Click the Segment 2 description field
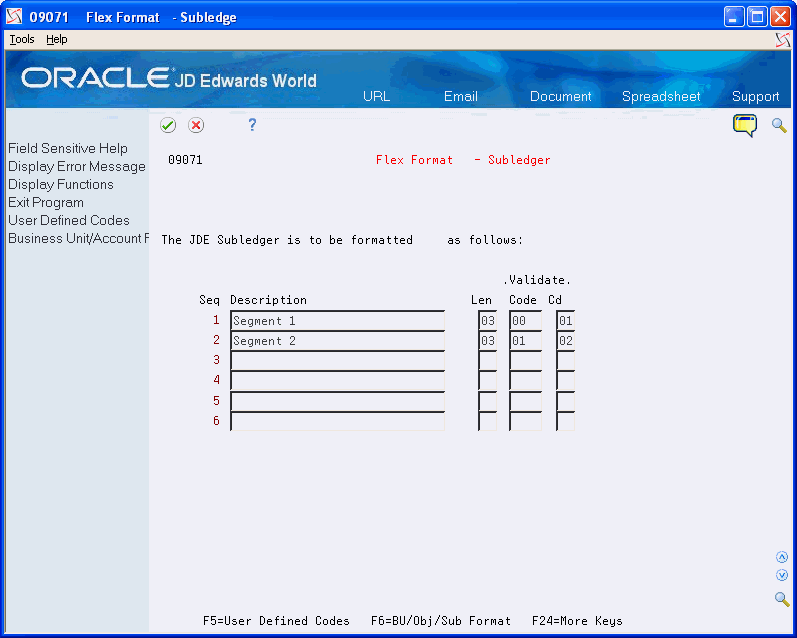 (x=338, y=341)
